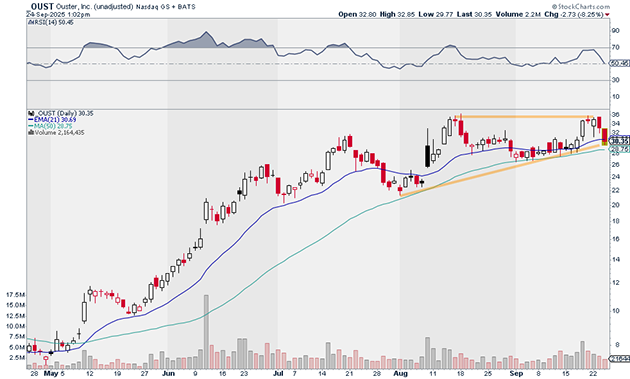Click the 30 level on the RSI axis
This screenshot has width=630, height=379.
click(x=615, y=80)
